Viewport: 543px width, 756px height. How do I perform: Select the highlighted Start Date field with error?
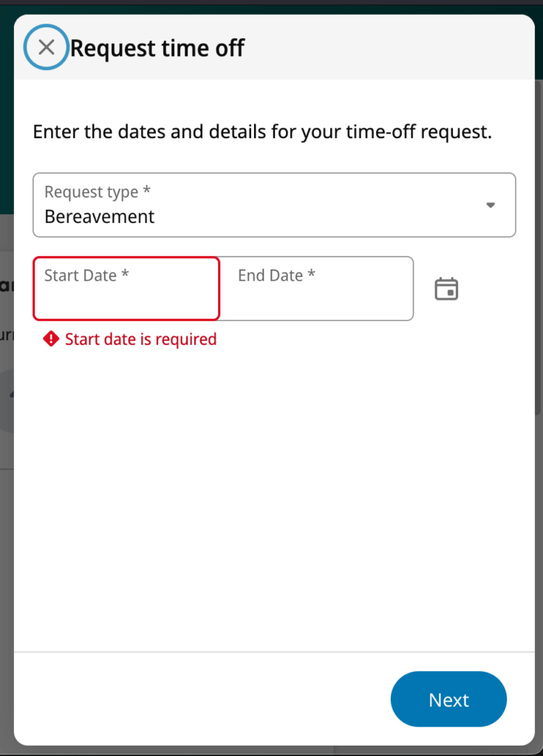click(x=126, y=289)
